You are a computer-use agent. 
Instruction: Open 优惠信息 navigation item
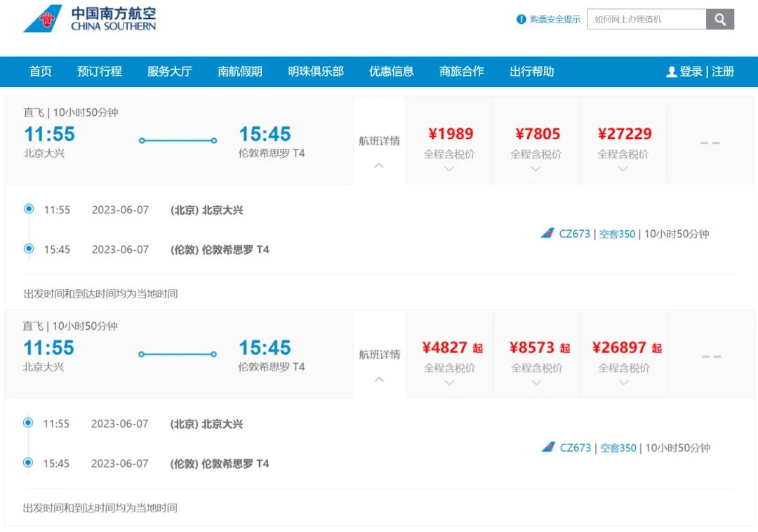pos(392,72)
